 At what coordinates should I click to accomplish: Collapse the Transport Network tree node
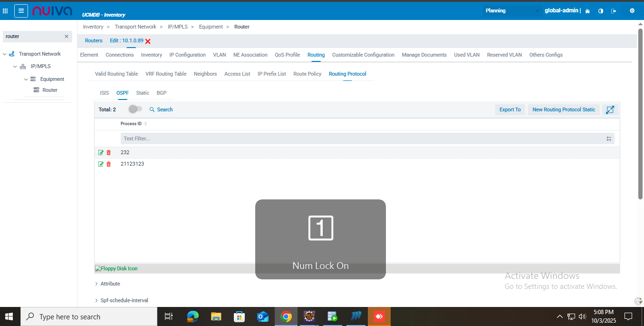tap(5, 54)
